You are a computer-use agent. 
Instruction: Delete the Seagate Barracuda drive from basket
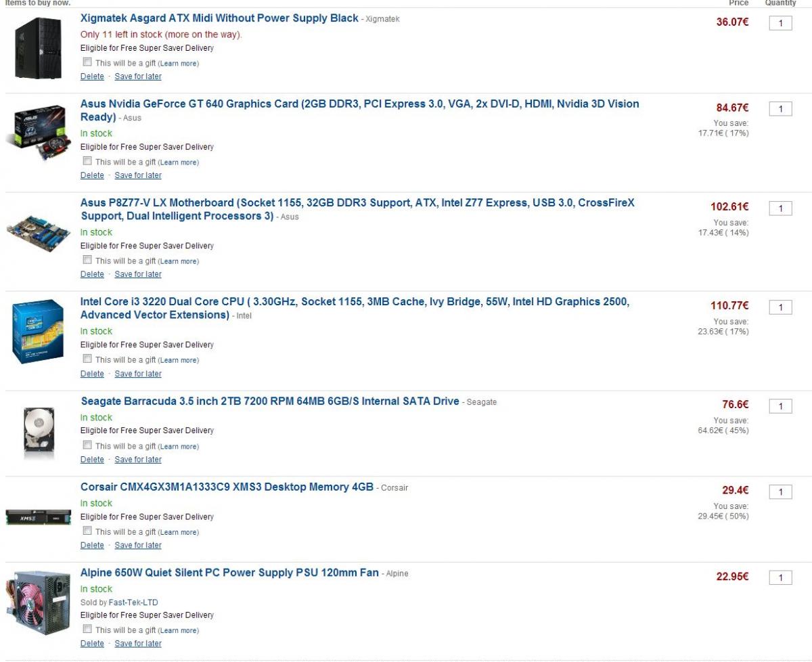92,460
